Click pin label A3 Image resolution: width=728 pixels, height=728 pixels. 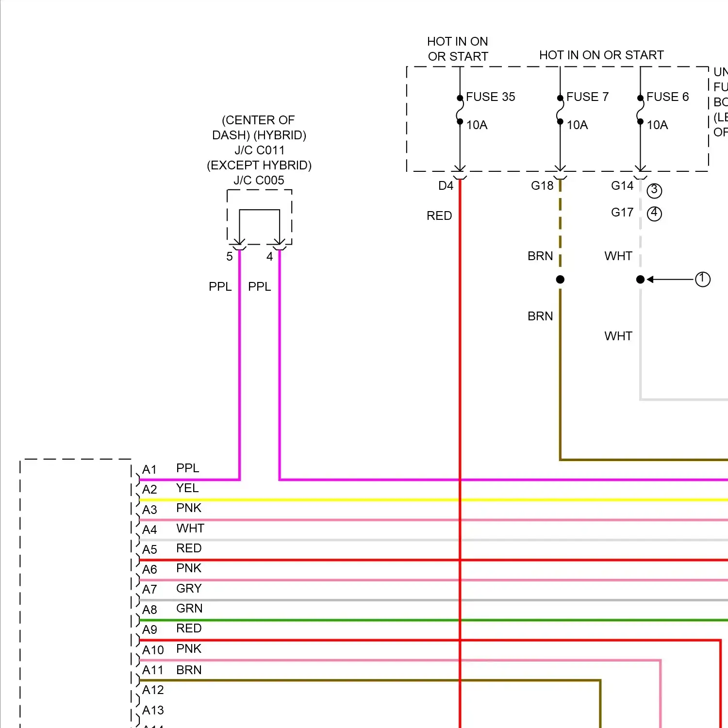(149, 510)
